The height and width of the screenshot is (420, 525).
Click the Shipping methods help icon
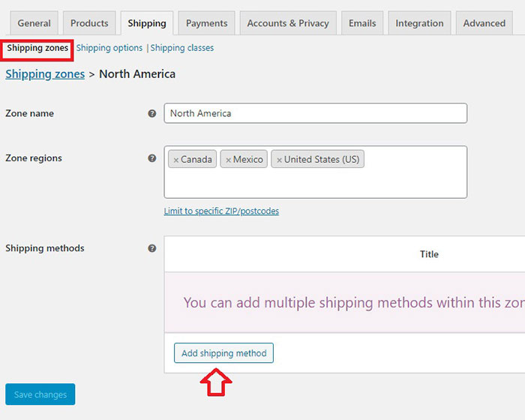point(152,248)
